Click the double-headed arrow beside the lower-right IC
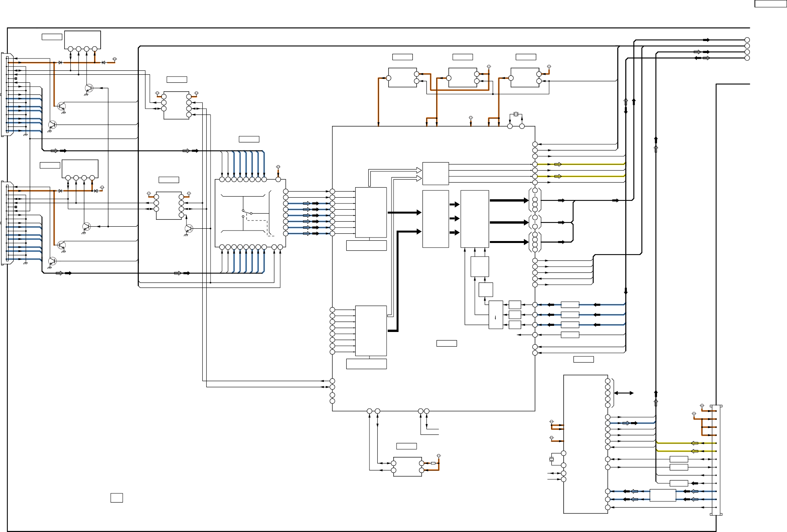The image size is (787, 532). click(x=623, y=393)
